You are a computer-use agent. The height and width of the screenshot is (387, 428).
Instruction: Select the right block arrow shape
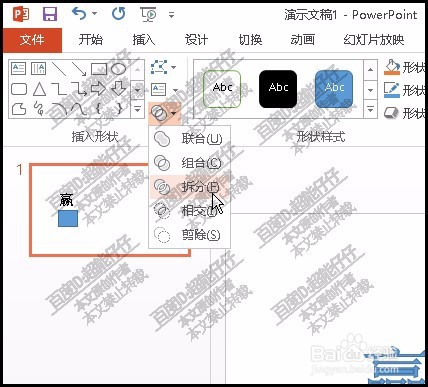pyautogui.click(x=99, y=89)
